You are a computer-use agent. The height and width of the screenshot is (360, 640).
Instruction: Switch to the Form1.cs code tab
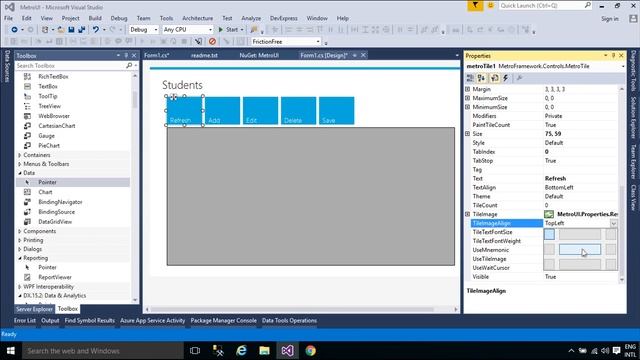click(157, 55)
